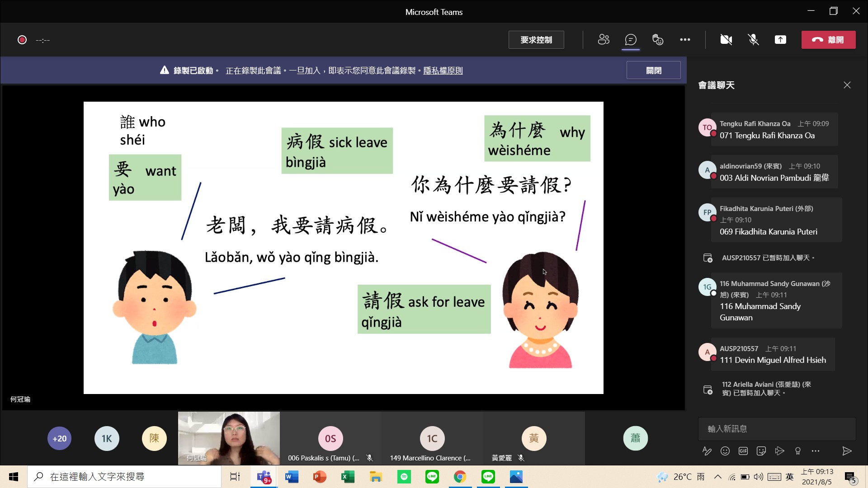The image size is (868, 488).
Task: Click the 要求控制 request control button
Action: click(536, 40)
